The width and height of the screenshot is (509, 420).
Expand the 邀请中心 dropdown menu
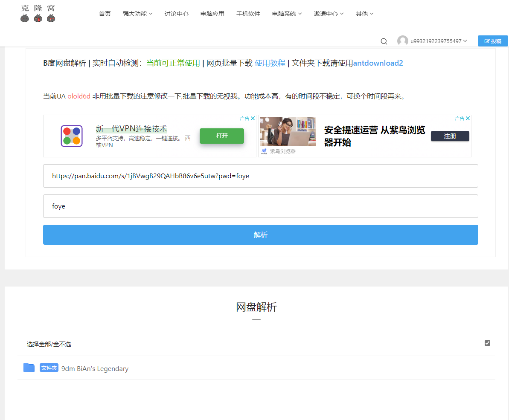coord(329,14)
